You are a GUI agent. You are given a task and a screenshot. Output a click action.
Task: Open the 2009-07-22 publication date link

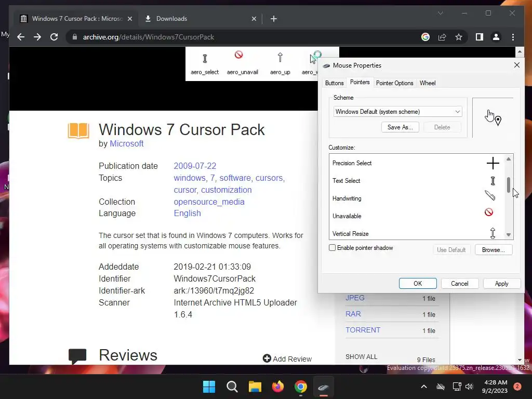tap(195, 166)
